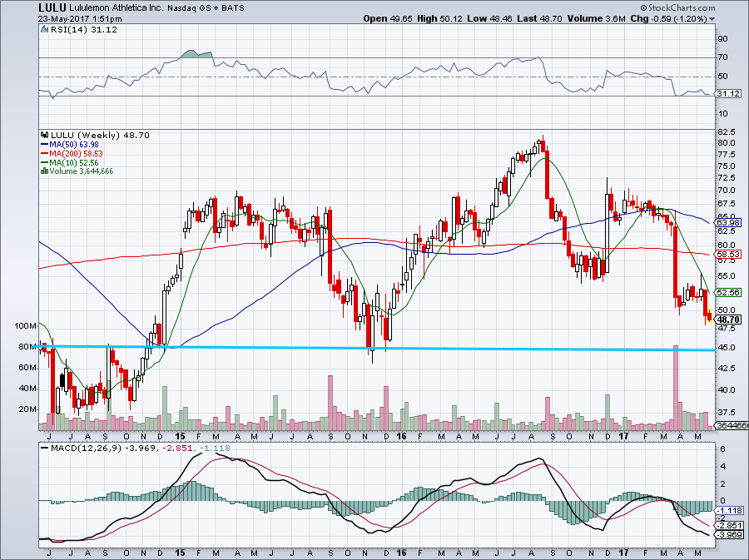Click the 58.53 MA(200) price tag
The width and height of the screenshot is (749, 560).
coord(728,255)
